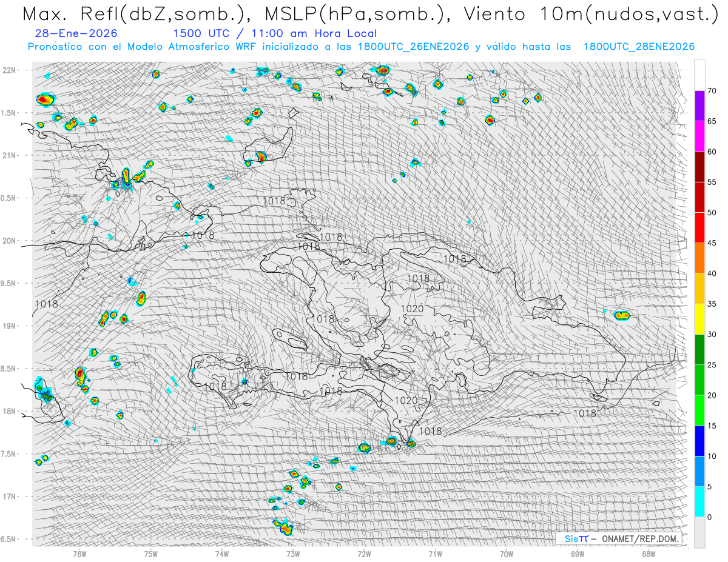Click the time text 1500 UTC / 11:00 am Hora Local
Image resolution: width=728 pixels, height=562 pixels.
[275, 34]
